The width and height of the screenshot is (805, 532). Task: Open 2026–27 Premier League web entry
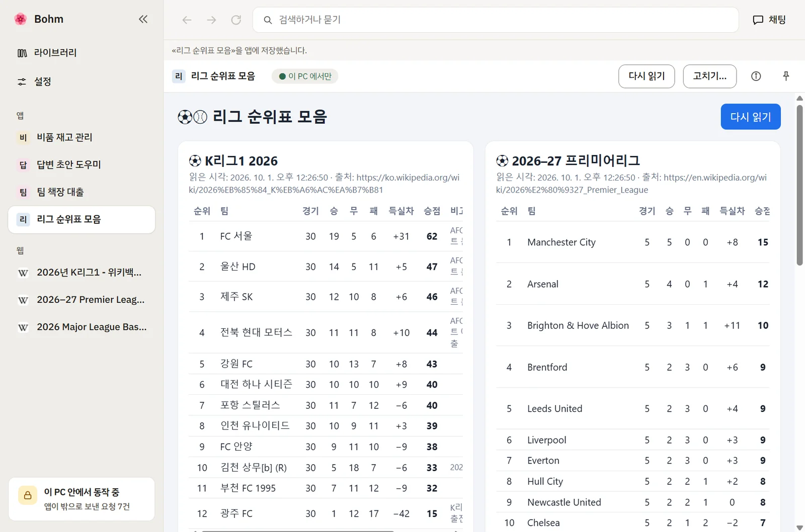point(82,300)
